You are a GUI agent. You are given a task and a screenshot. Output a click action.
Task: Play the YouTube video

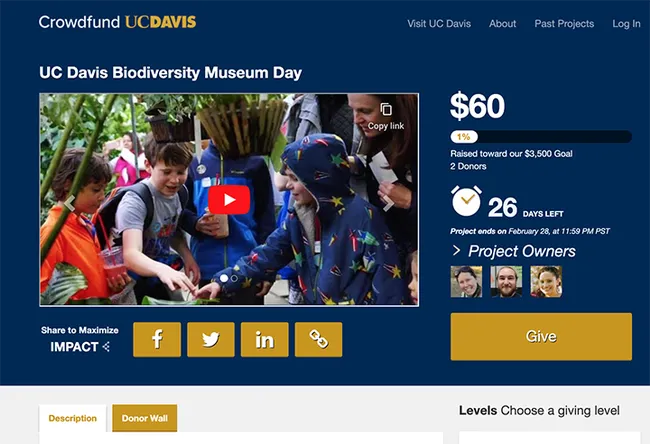(x=229, y=200)
